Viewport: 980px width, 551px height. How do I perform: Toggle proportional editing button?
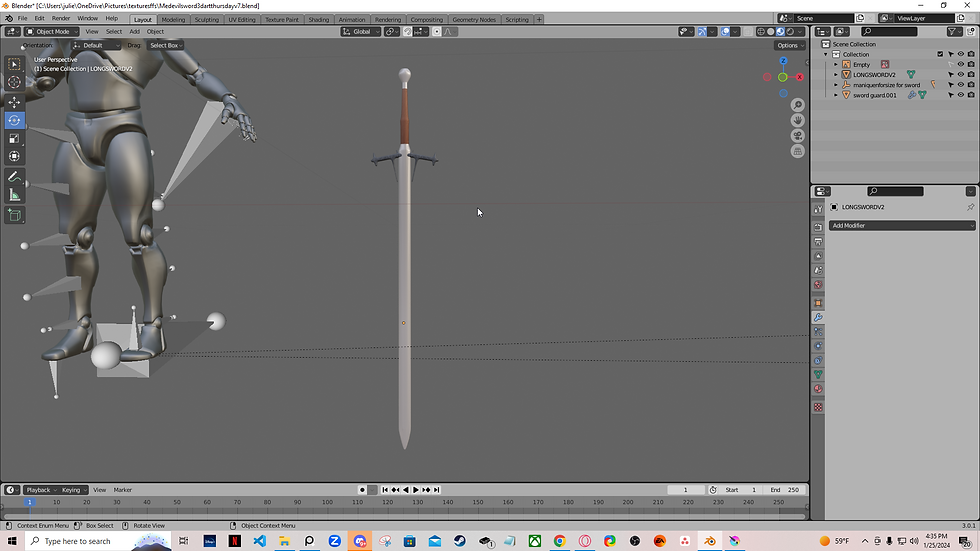pyautogui.click(x=437, y=31)
